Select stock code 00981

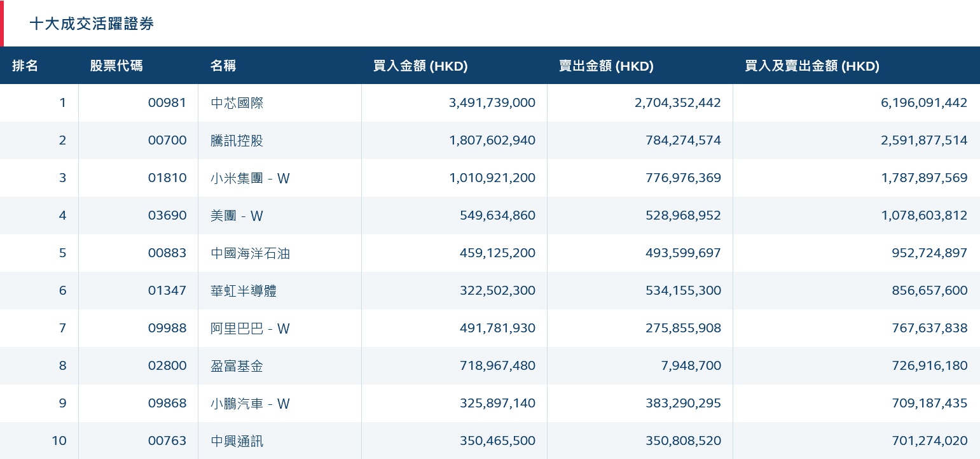(167, 102)
